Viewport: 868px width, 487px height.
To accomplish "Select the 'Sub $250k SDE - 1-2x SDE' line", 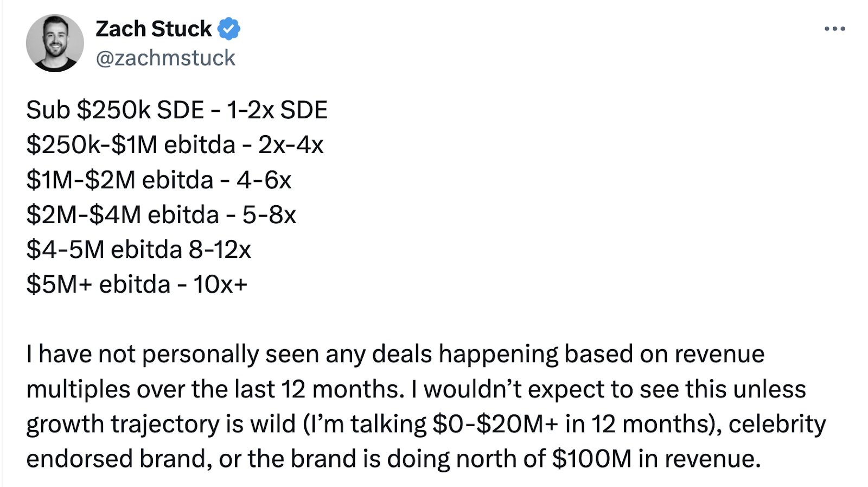I will (x=177, y=110).
